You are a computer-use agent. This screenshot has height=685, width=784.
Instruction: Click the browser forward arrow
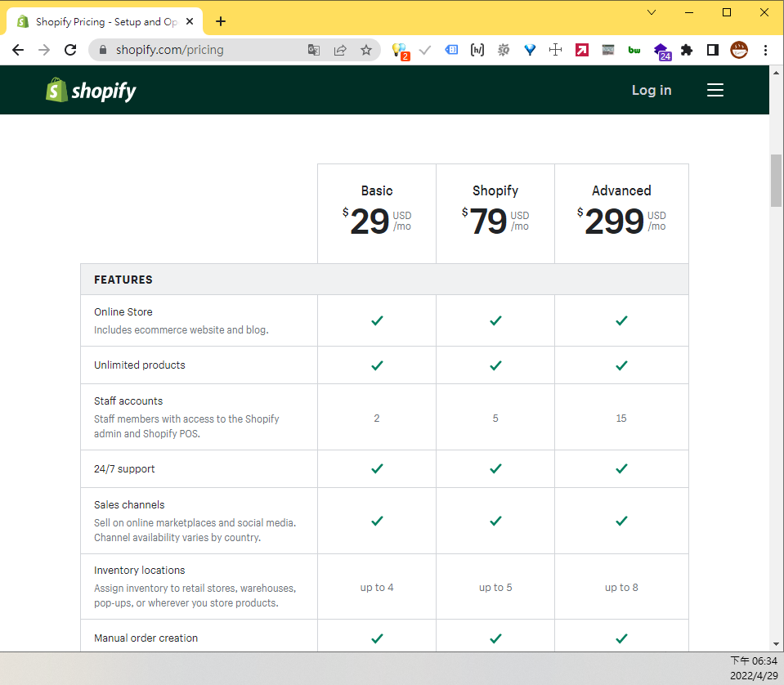click(44, 50)
